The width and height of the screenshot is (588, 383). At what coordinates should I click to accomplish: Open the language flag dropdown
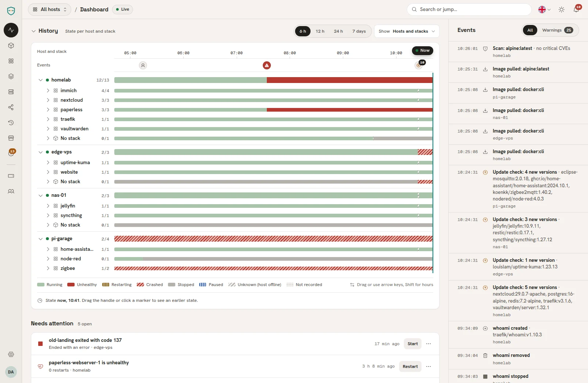tap(544, 10)
